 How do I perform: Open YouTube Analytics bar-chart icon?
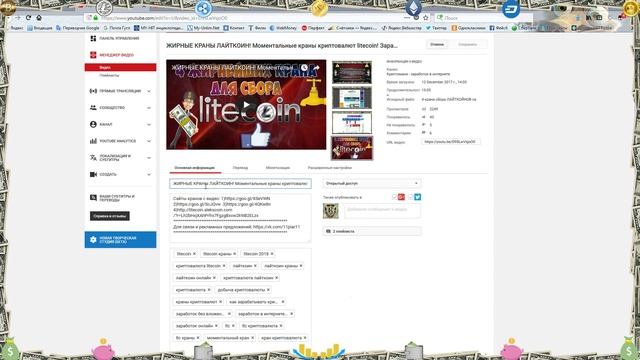point(93,141)
